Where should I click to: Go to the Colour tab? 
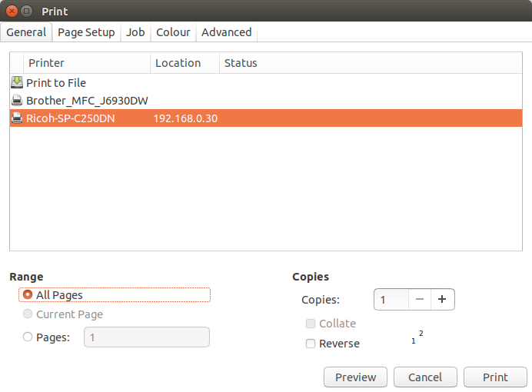click(x=173, y=32)
